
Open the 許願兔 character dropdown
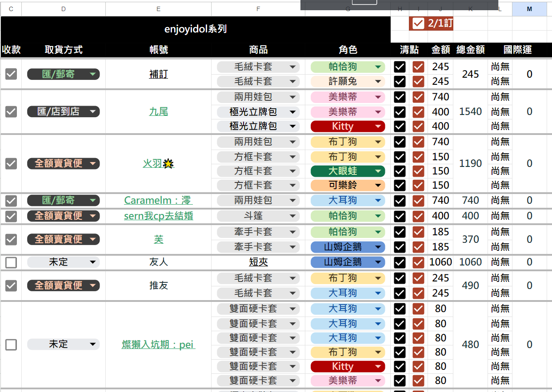coord(348,82)
